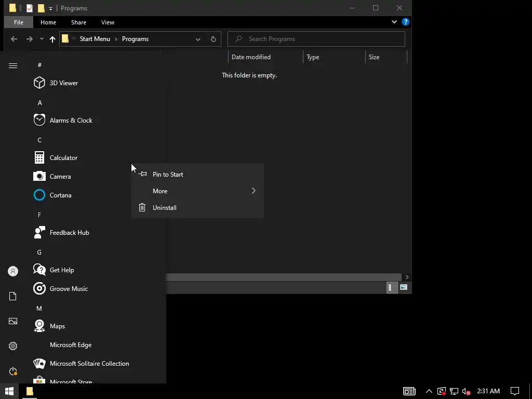Open the Settings gear in Start sidebar

tap(13, 346)
